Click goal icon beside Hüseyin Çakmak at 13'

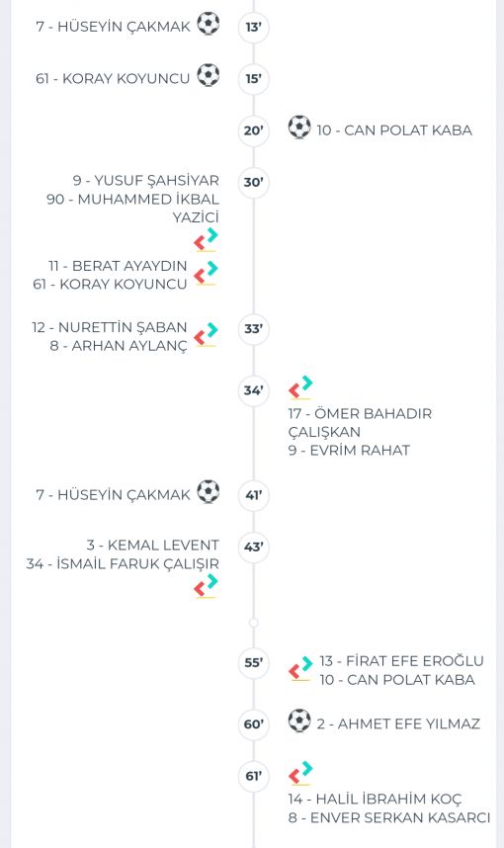tap(209, 24)
